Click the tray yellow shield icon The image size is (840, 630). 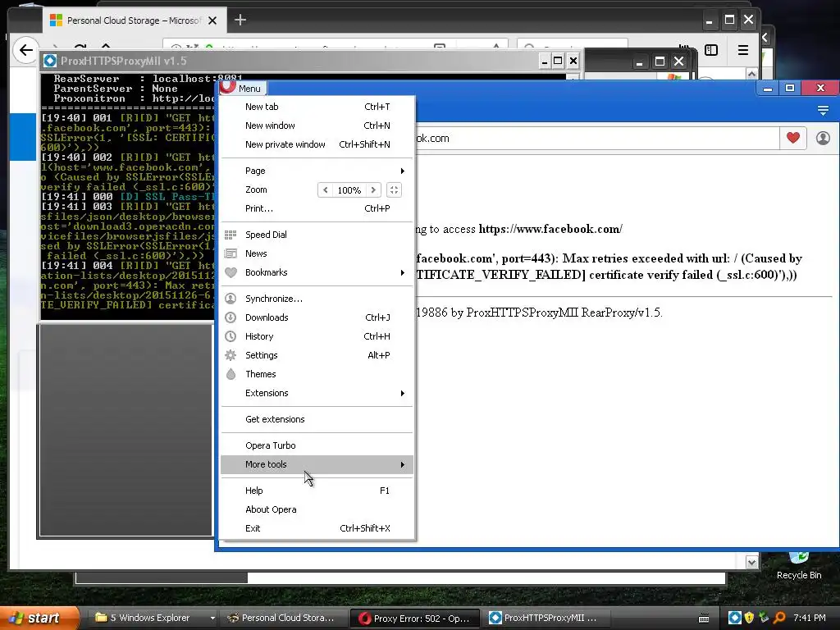[750, 618]
